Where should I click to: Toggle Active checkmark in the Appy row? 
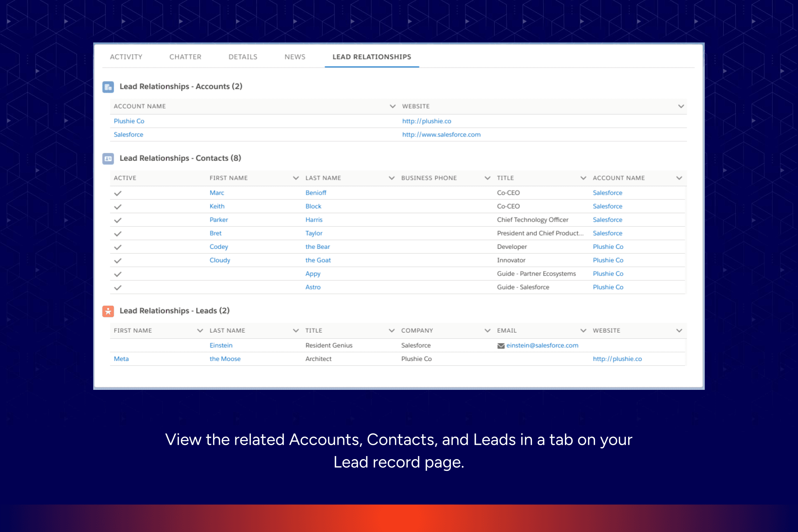coord(118,274)
